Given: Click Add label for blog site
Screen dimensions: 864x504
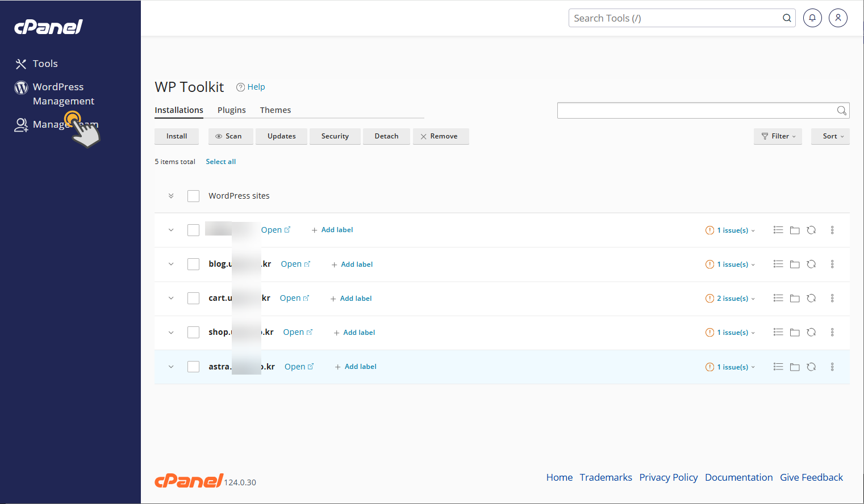Looking at the screenshot, I should 352,264.
